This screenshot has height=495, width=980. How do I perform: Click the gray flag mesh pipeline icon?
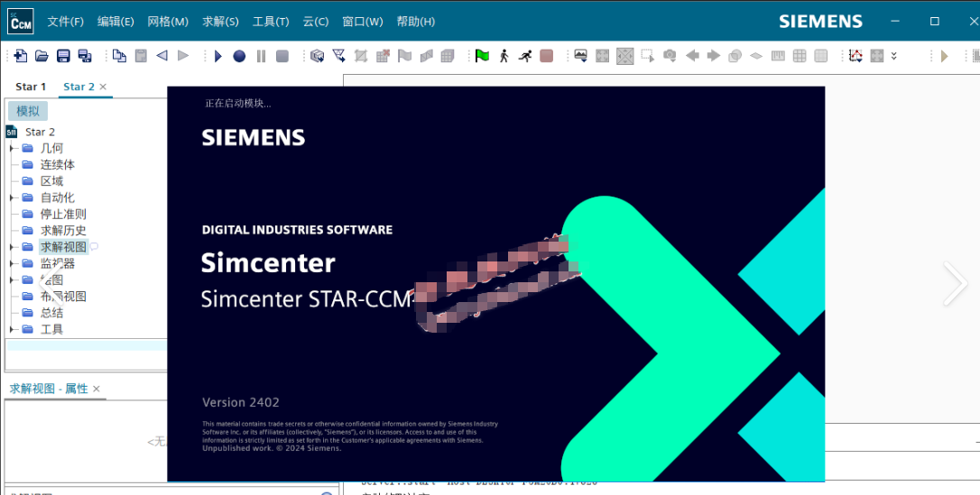405,56
